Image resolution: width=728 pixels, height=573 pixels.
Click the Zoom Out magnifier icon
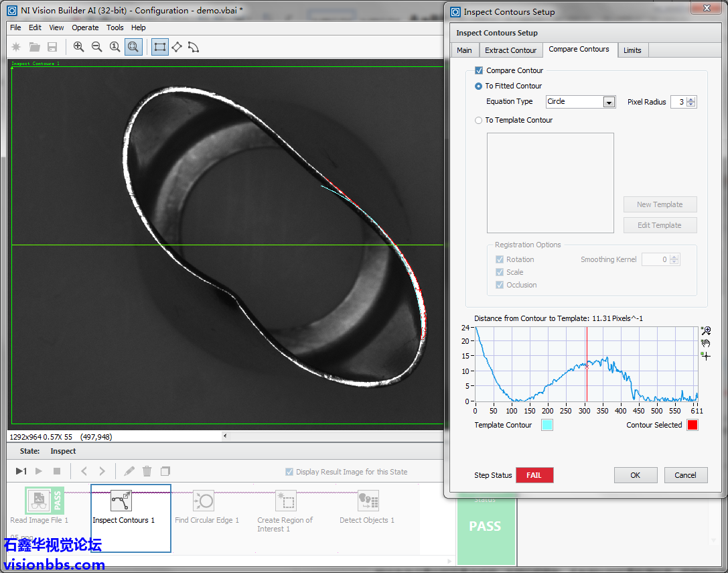click(x=97, y=47)
